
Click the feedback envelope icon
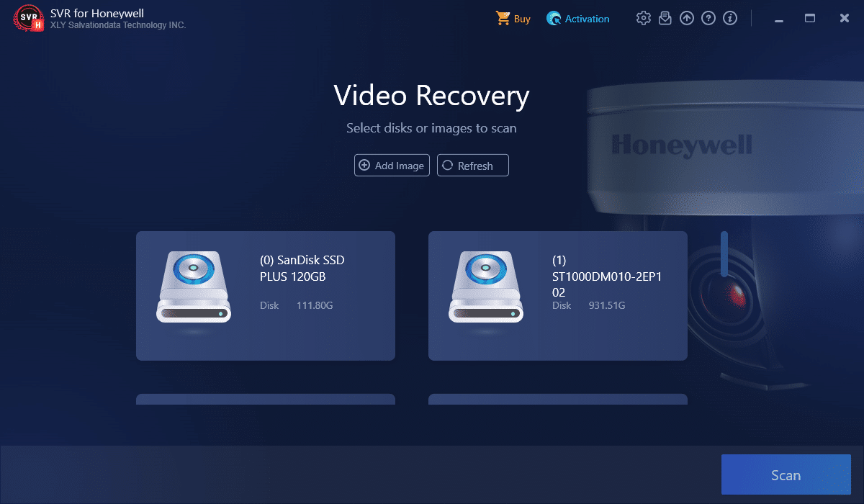click(665, 19)
